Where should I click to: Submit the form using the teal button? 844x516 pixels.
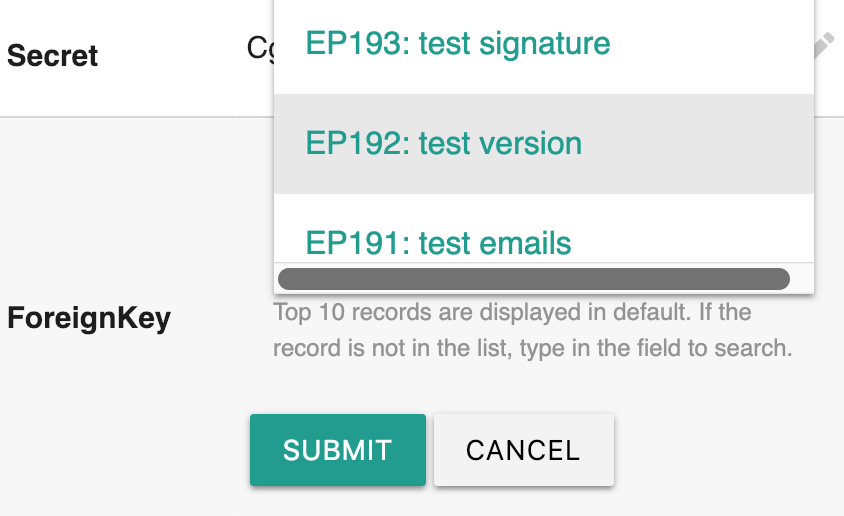(337, 450)
